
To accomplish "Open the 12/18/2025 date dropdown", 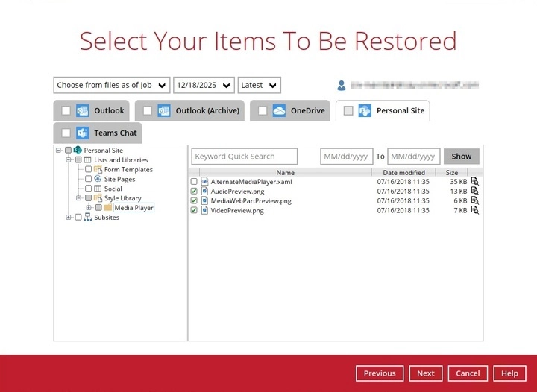I will (x=204, y=85).
